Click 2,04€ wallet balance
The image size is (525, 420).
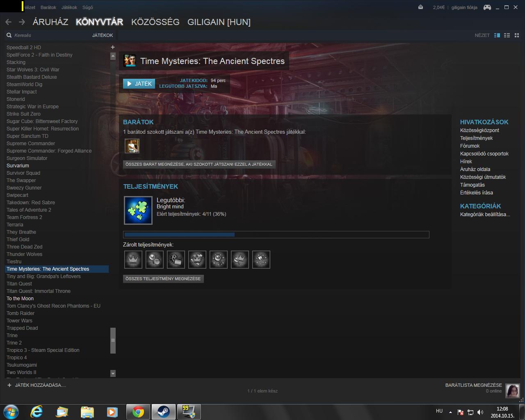(x=439, y=7)
